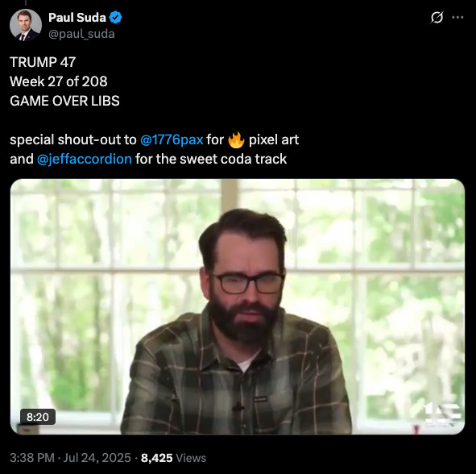Open the @jeffaccordion mention link
The width and height of the screenshot is (476, 474).
pyautogui.click(x=85, y=159)
